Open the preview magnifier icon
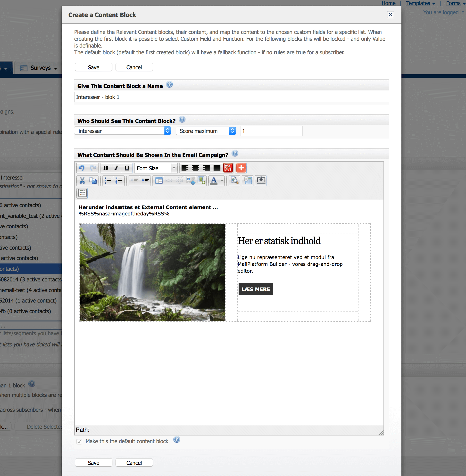Image resolution: width=466 pixels, height=476 pixels. [x=235, y=181]
